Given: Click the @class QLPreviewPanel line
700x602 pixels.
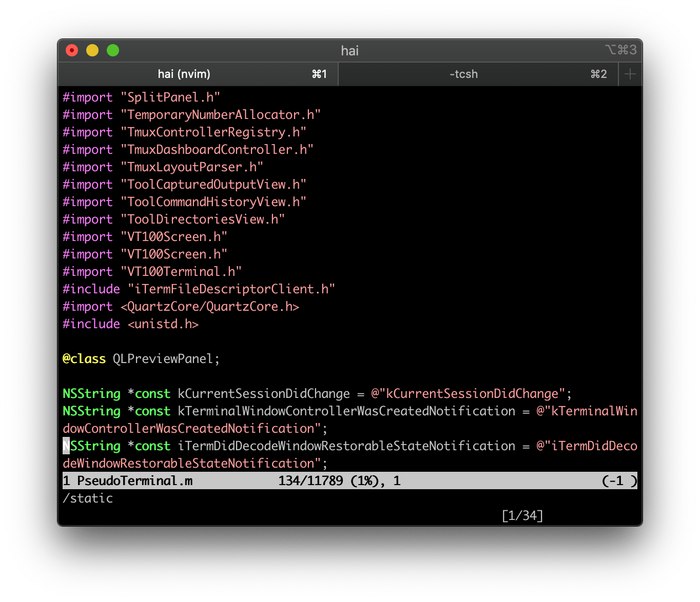Looking at the screenshot, I should (x=140, y=358).
